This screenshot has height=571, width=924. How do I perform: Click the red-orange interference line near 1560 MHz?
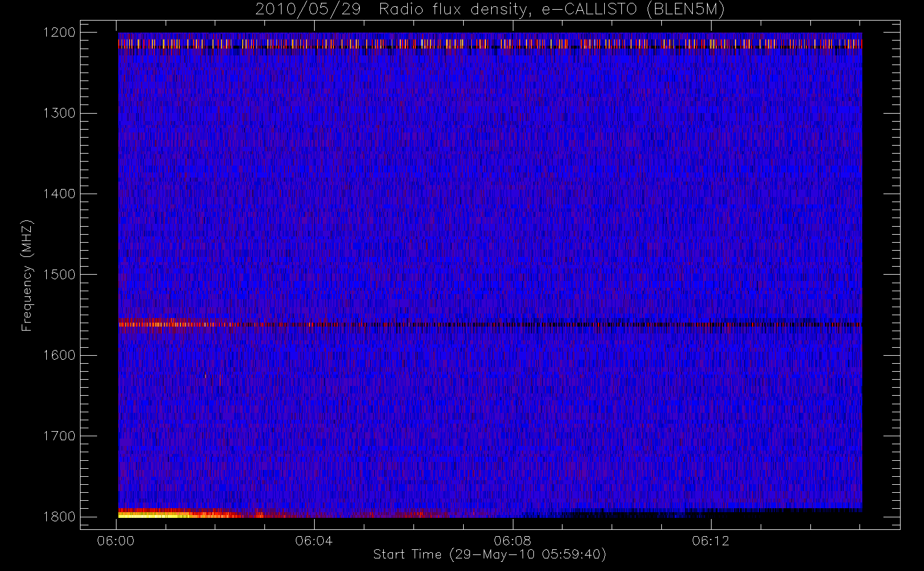[489, 324]
